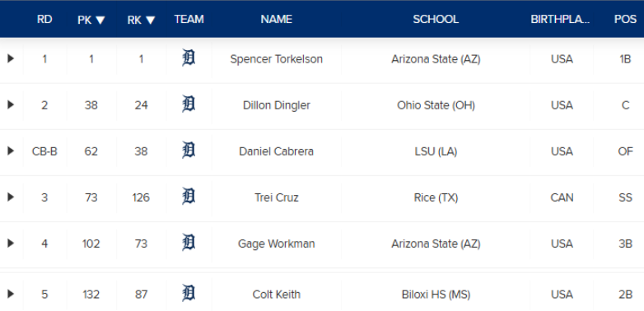The width and height of the screenshot is (644, 311).
Task: Click the SCHOOL column header
Action: pyautogui.click(x=436, y=19)
